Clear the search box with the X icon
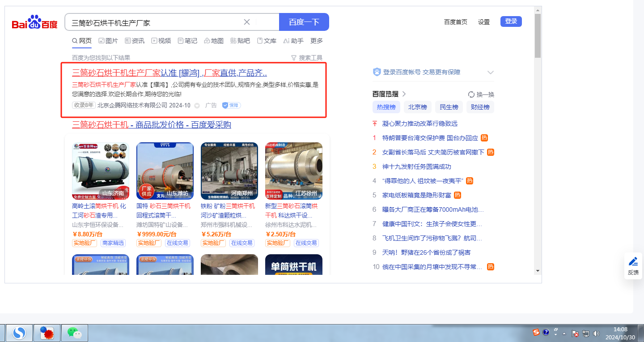The image size is (644, 342). tap(247, 22)
